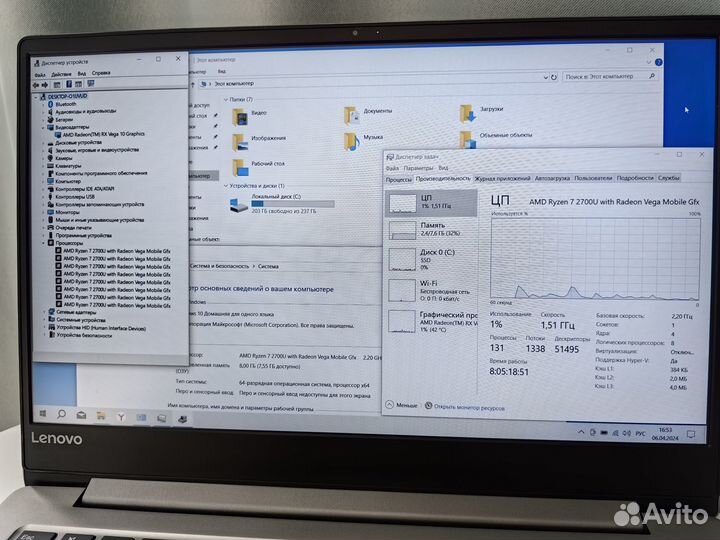
Task: Click Explorer help question-mark icon
Action: tap(658, 62)
